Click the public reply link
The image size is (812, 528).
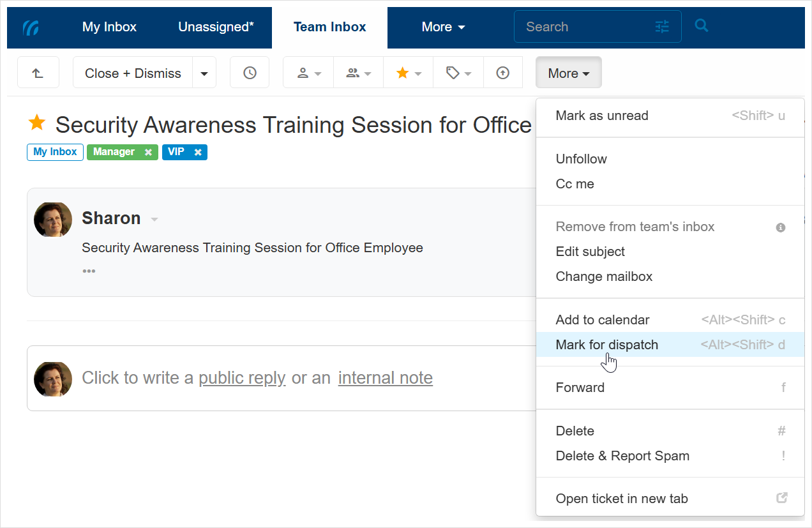[242, 378]
